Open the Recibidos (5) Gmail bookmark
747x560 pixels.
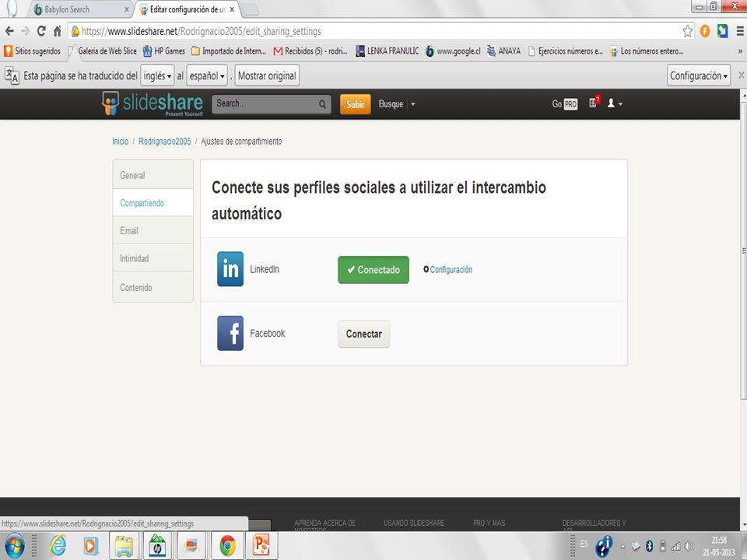tap(310, 51)
